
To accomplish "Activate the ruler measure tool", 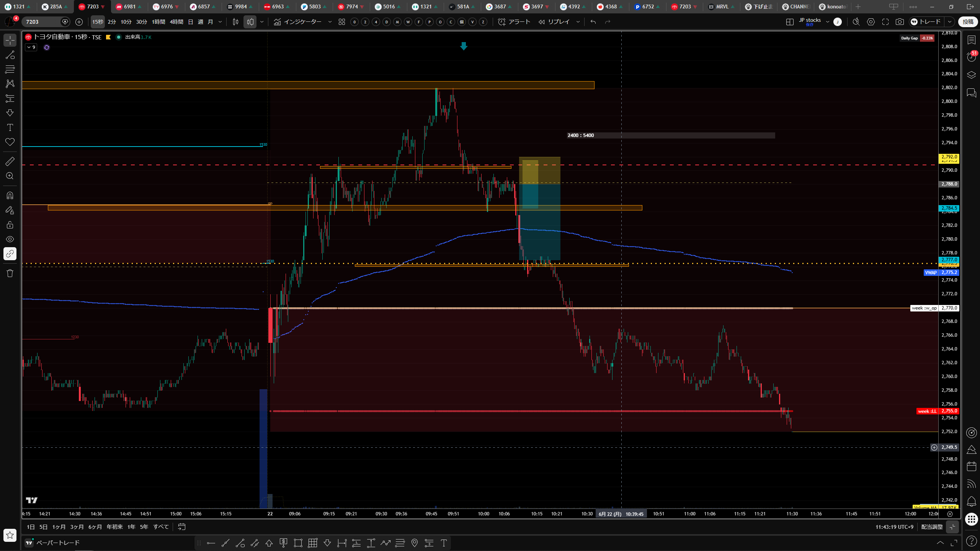I will point(10,161).
